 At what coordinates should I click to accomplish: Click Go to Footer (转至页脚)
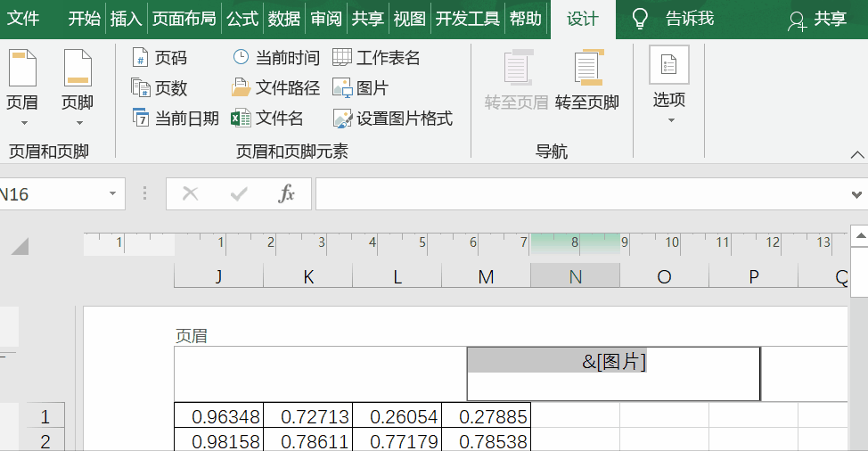[x=587, y=81]
